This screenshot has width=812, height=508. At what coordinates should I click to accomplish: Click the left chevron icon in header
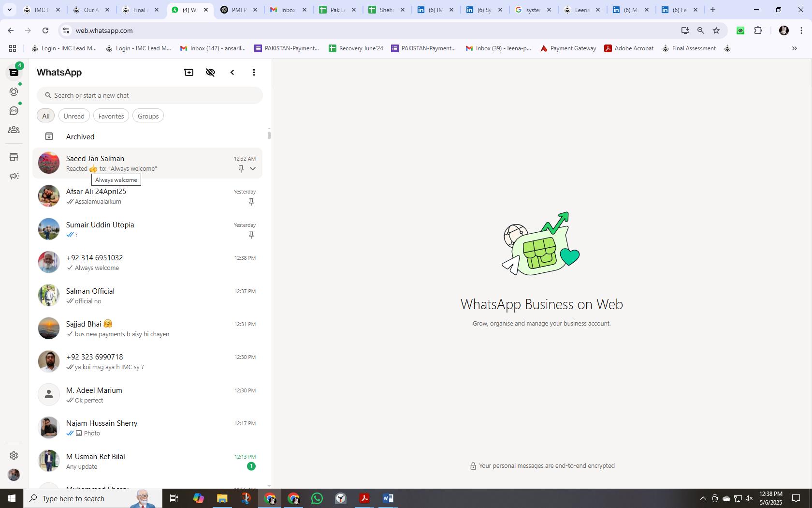point(232,72)
